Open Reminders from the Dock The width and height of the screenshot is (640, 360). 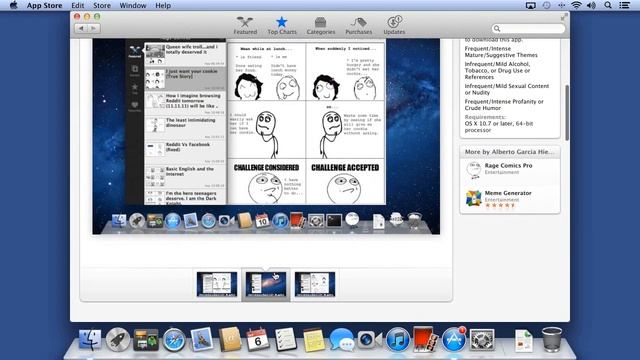[285, 339]
